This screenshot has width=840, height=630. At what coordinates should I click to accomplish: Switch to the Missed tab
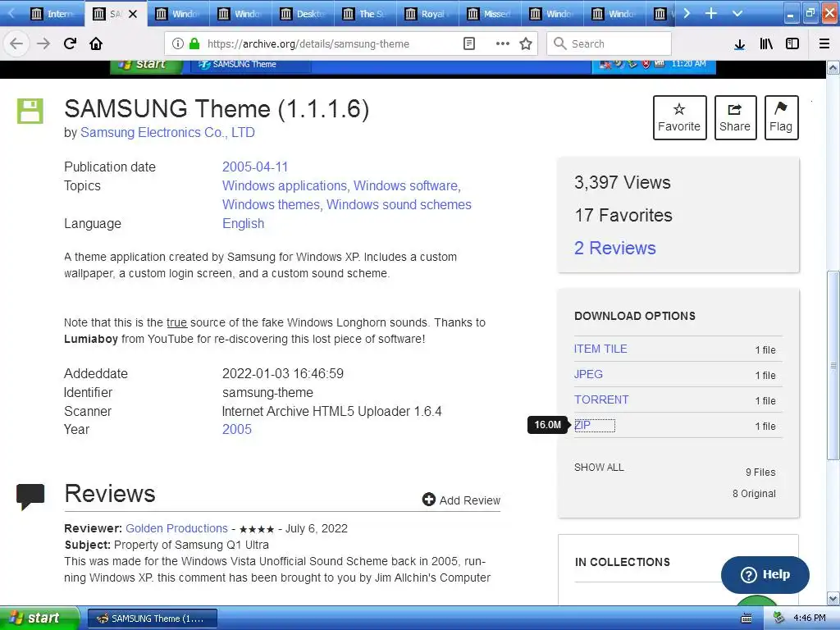point(489,14)
